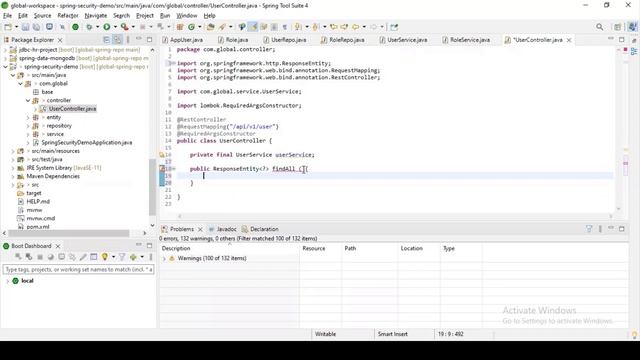
Task: Maximize the editor area
Action: point(622,39)
